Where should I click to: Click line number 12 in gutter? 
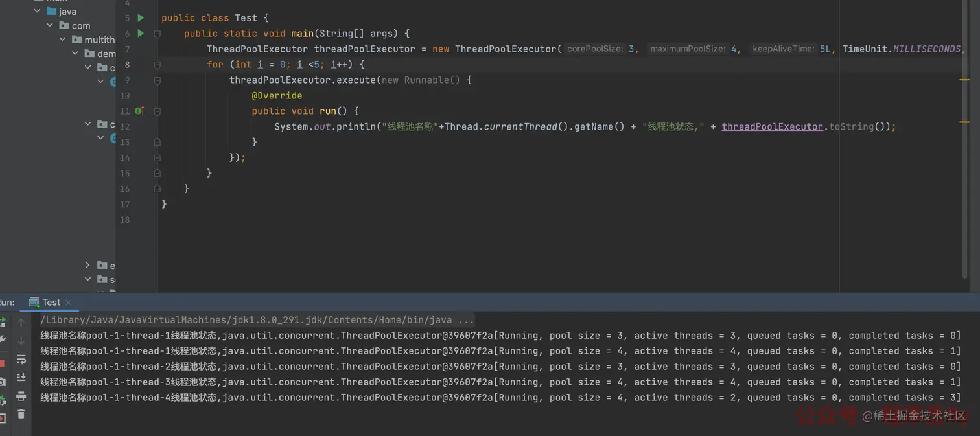[x=125, y=127]
